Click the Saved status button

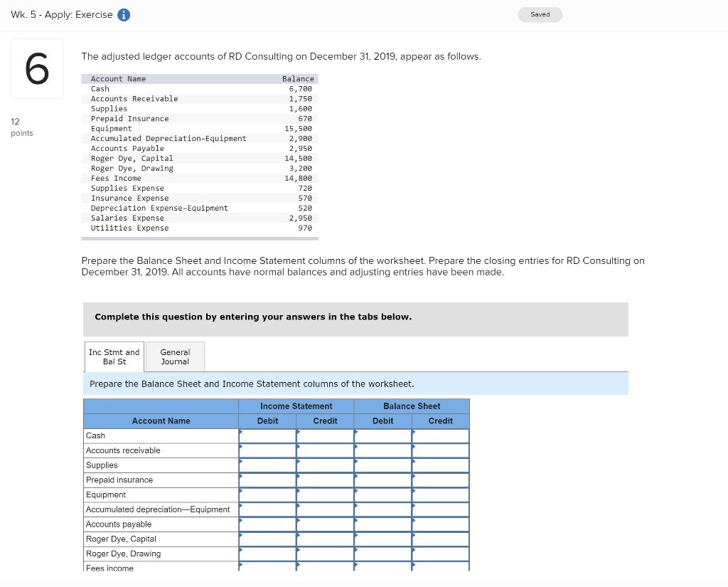click(540, 14)
